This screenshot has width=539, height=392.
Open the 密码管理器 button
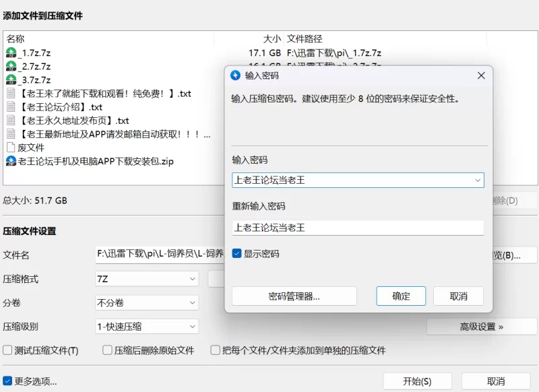click(x=294, y=296)
